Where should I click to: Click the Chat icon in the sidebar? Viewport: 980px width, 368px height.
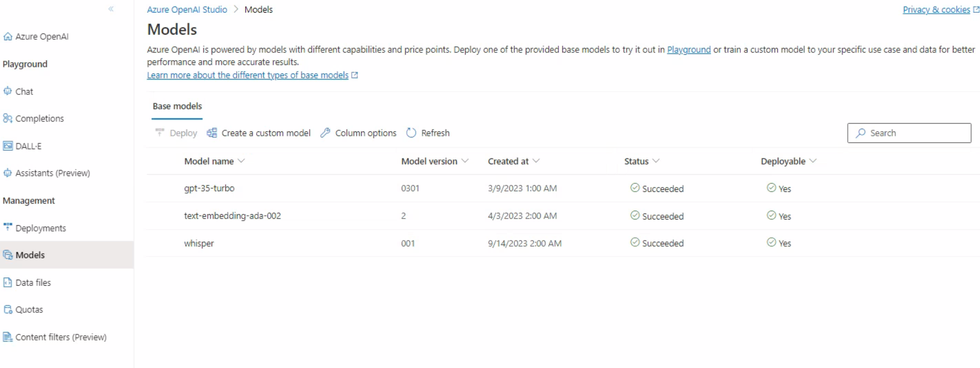8,91
